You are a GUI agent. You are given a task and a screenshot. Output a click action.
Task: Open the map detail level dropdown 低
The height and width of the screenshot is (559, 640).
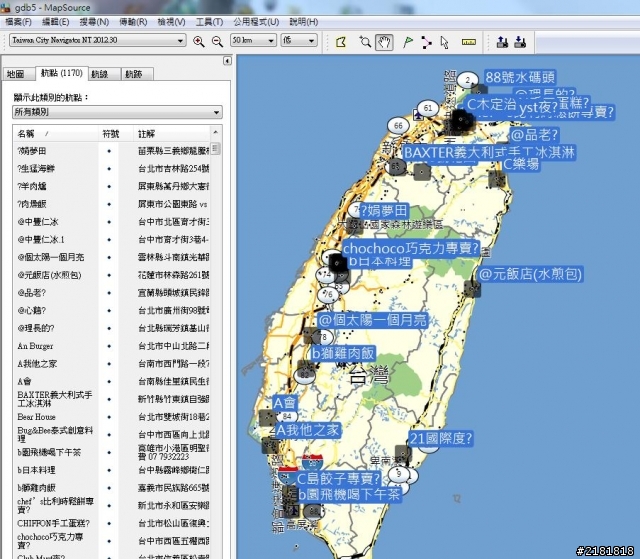[x=299, y=40]
